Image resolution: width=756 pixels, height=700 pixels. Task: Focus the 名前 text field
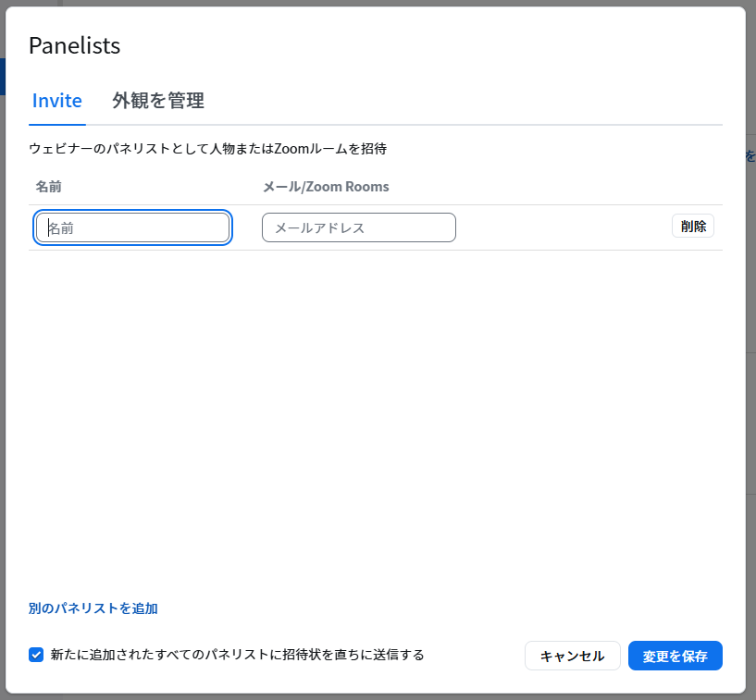click(133, 227)
